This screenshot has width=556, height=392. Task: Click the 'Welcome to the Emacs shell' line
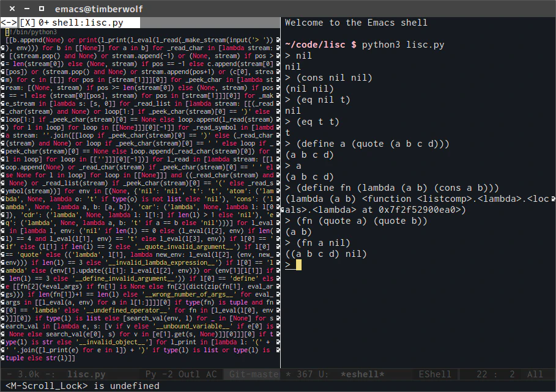(356, 23)
